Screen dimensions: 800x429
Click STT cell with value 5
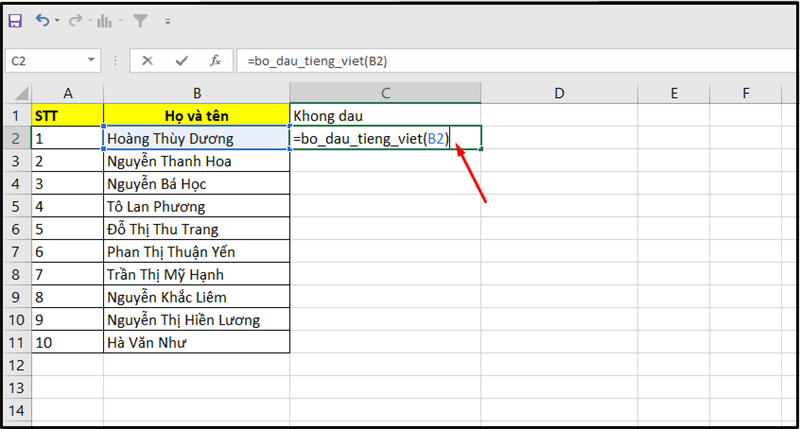(67, 229)
